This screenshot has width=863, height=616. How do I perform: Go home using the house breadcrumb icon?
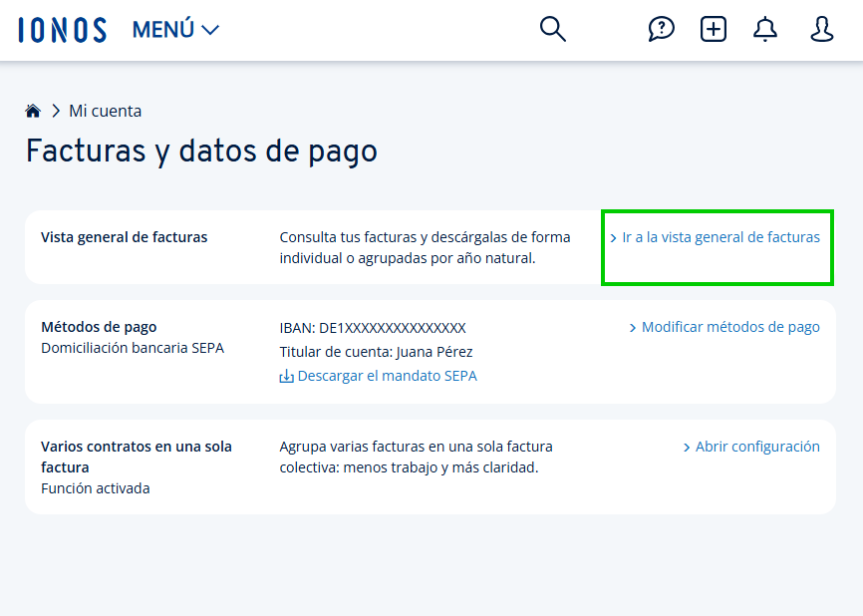pyautogui.click(x=33, y=110)
